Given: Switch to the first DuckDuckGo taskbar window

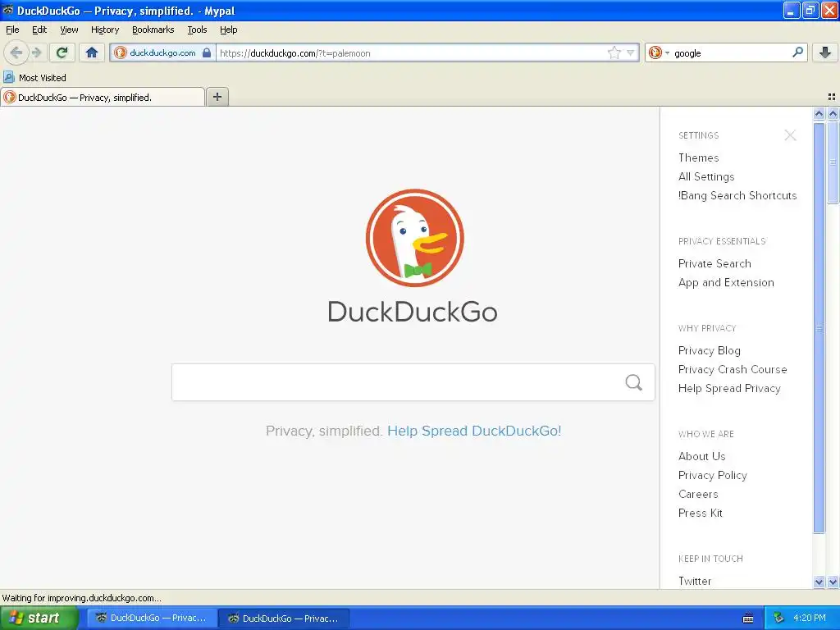Looking at the screenshot, I should coord(152,618).
